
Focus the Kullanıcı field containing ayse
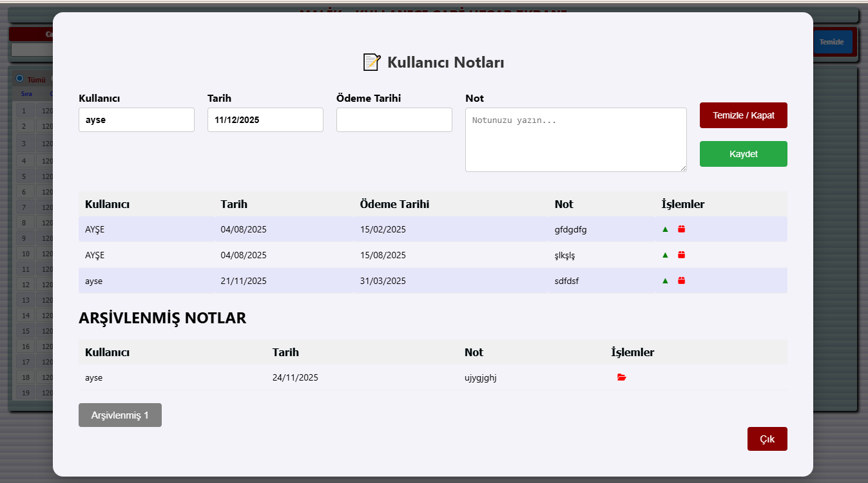coord(136,120)
